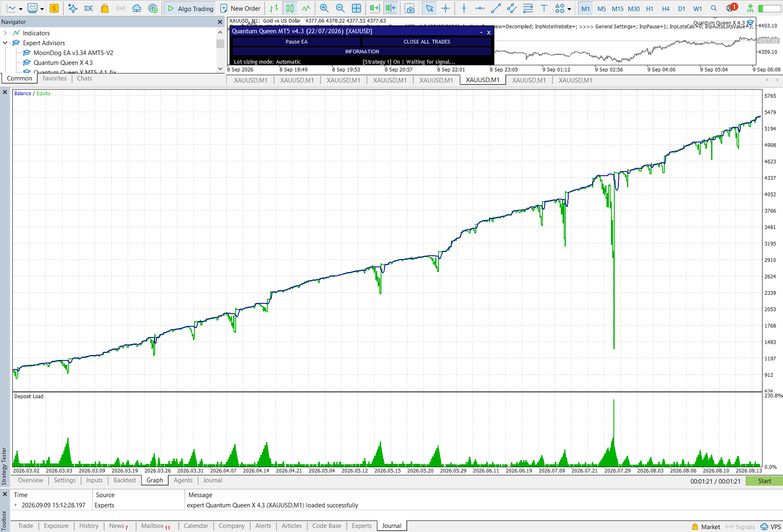This screenshot has height=532, width=783.
Task: Open the shapes objects dropdown arrow
Action: coord(569,9)
